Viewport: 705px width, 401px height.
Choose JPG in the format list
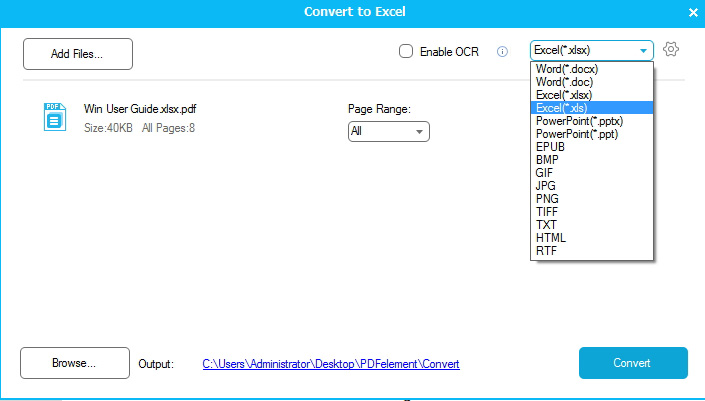click(x=592, y=186)
